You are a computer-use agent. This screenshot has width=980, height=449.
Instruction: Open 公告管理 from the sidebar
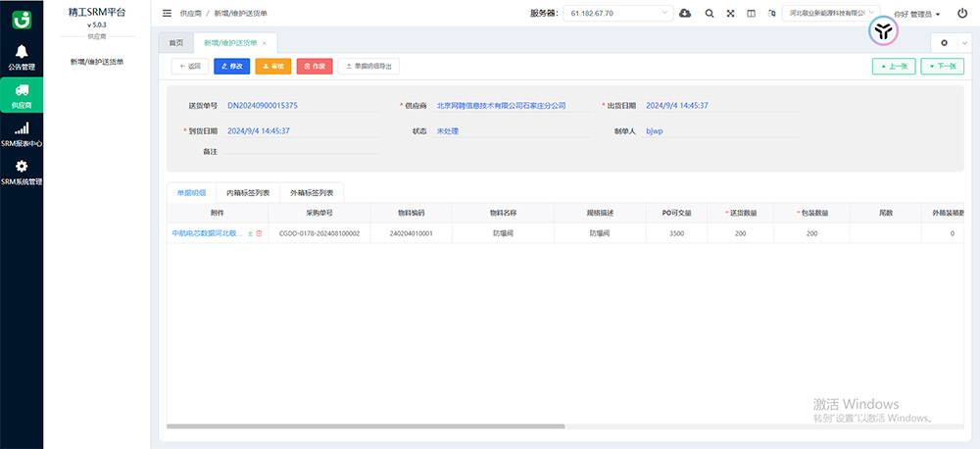tap(22, 57)
